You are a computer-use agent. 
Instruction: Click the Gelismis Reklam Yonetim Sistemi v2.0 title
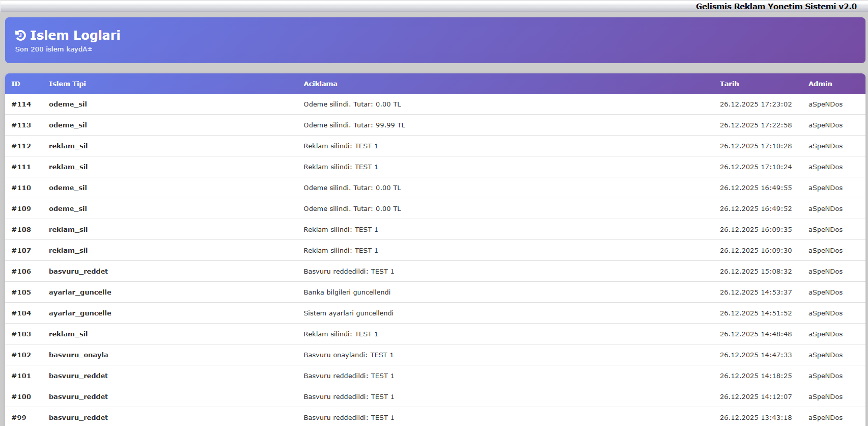pyautogui.click(x=776, y=7)
